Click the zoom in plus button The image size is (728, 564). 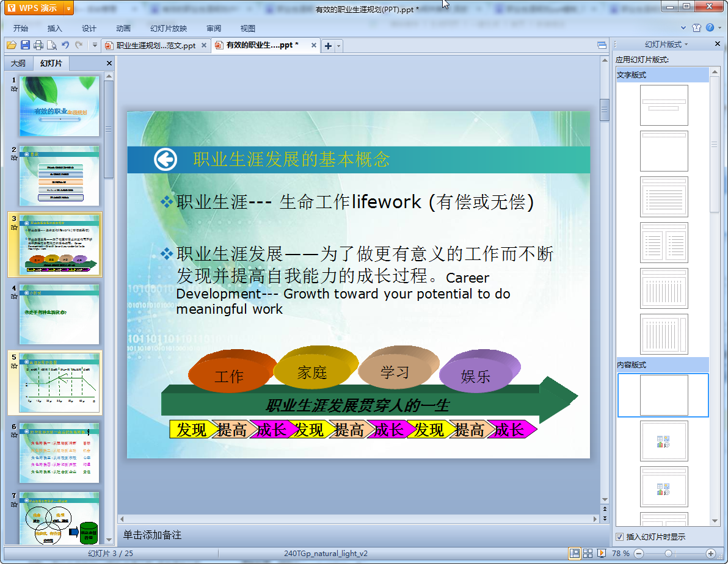point(710,553)
